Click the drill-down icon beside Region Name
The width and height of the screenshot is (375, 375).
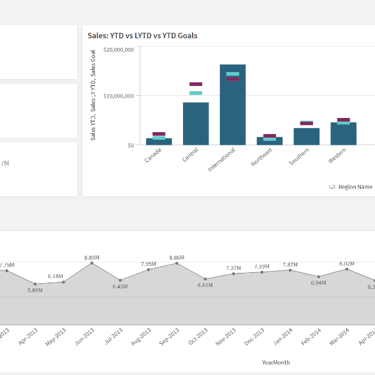pyautogui.click(x=332, y=187)
